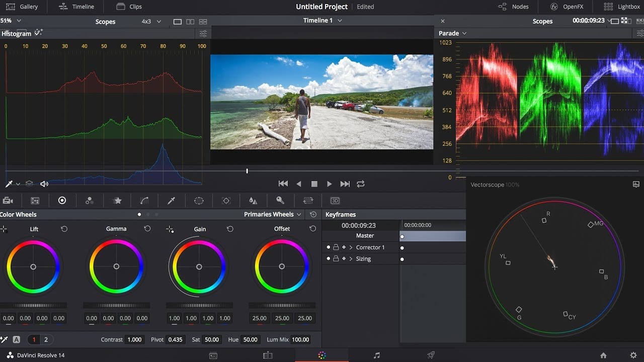This screenshot has height=362, width=644.
Task: Select the Color Wheels palette icon
Action: point(62,200)
